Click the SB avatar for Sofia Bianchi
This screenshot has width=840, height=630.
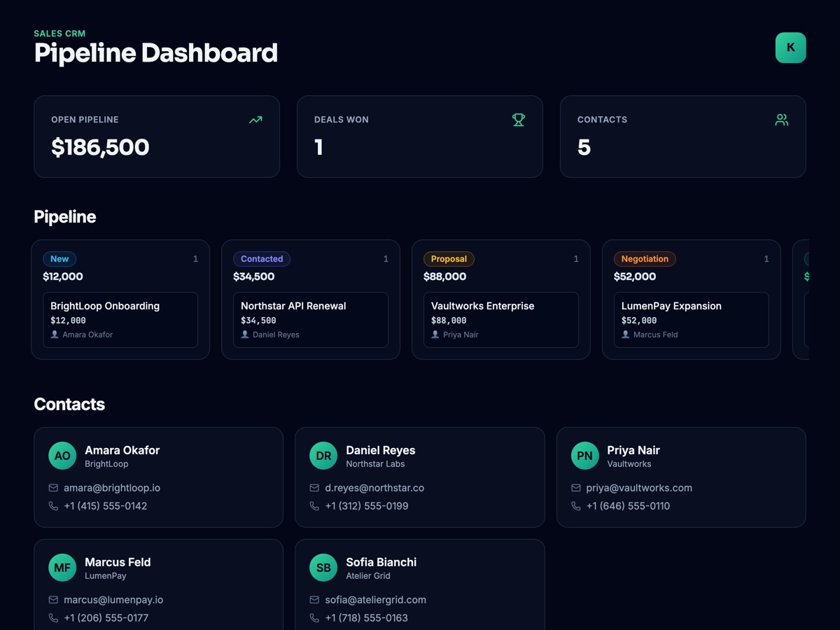pos(323,568)
